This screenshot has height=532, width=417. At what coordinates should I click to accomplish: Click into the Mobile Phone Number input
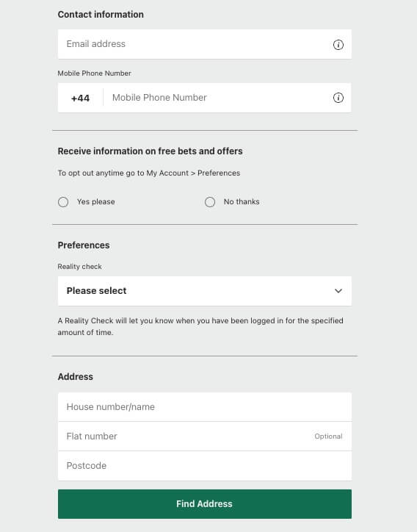(x=217, y=98)
